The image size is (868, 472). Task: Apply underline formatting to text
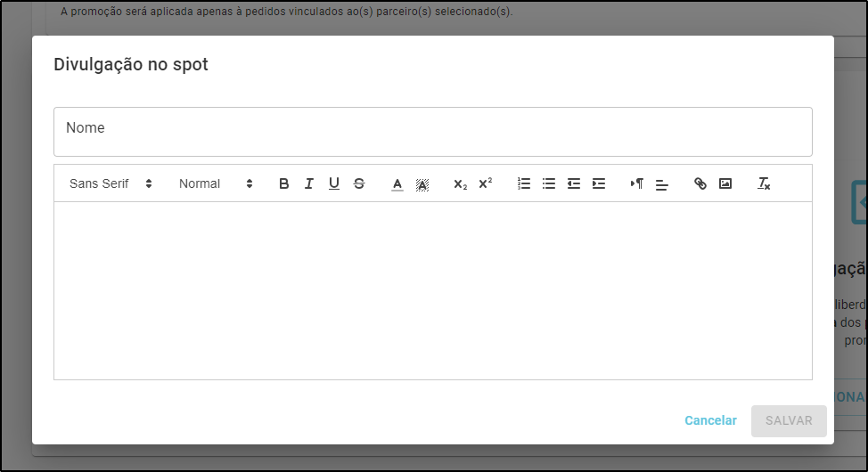click(x=334, y=183)
